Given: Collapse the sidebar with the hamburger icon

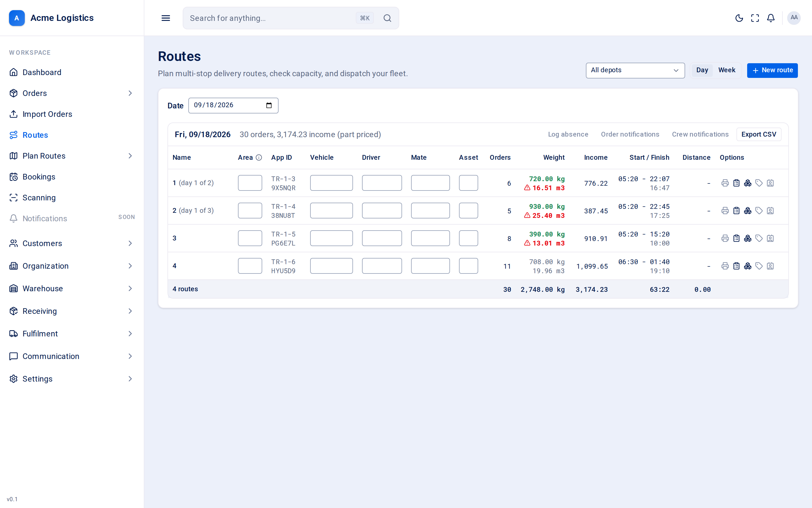Looking at the screenshot, I should coord(166,18).
